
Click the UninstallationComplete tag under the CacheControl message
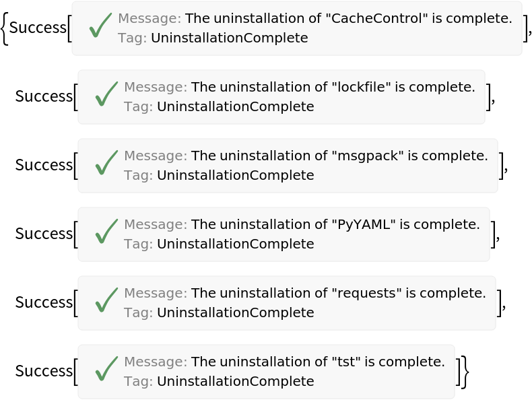coord(229,38)
